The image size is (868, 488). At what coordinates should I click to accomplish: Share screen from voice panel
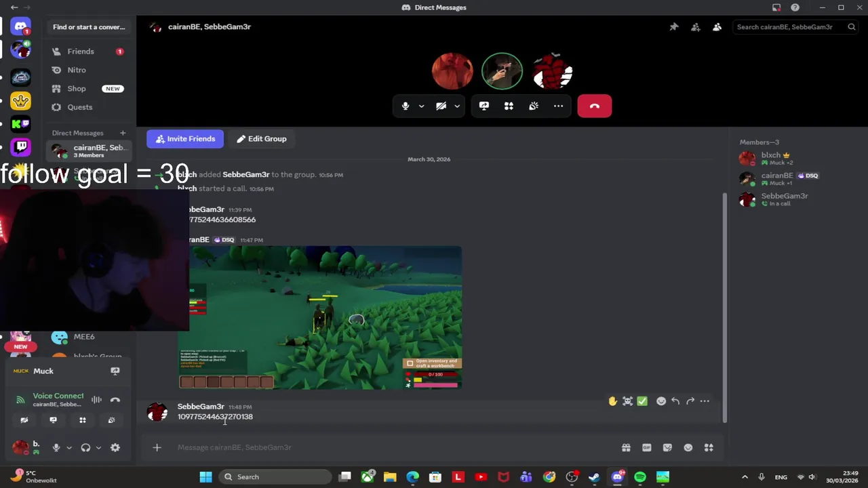tap(53, 420)
